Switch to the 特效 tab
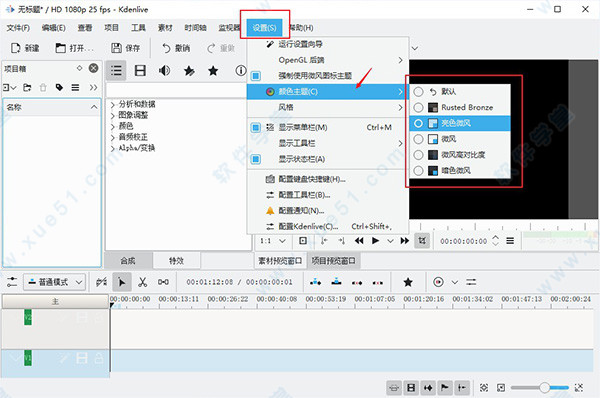600x398 pixels. tap(176, 261)
